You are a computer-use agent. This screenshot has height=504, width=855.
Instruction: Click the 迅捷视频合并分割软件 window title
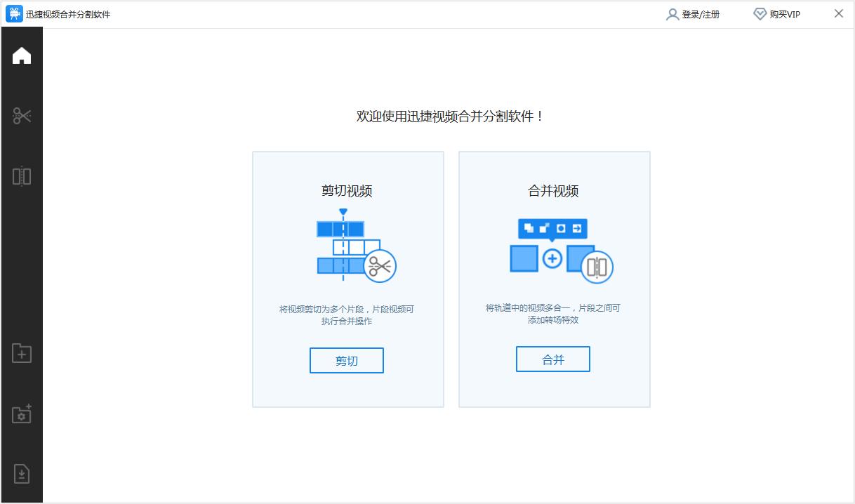tap(68, 14)
